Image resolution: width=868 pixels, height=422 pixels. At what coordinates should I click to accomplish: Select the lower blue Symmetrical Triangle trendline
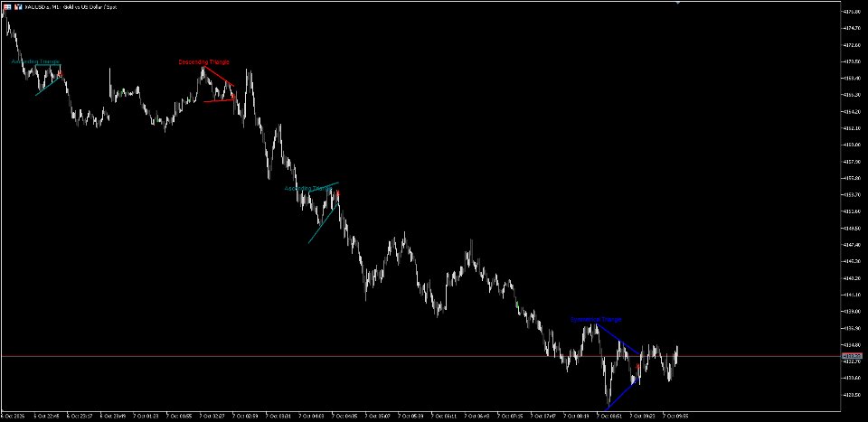click(x=623, y=394)
